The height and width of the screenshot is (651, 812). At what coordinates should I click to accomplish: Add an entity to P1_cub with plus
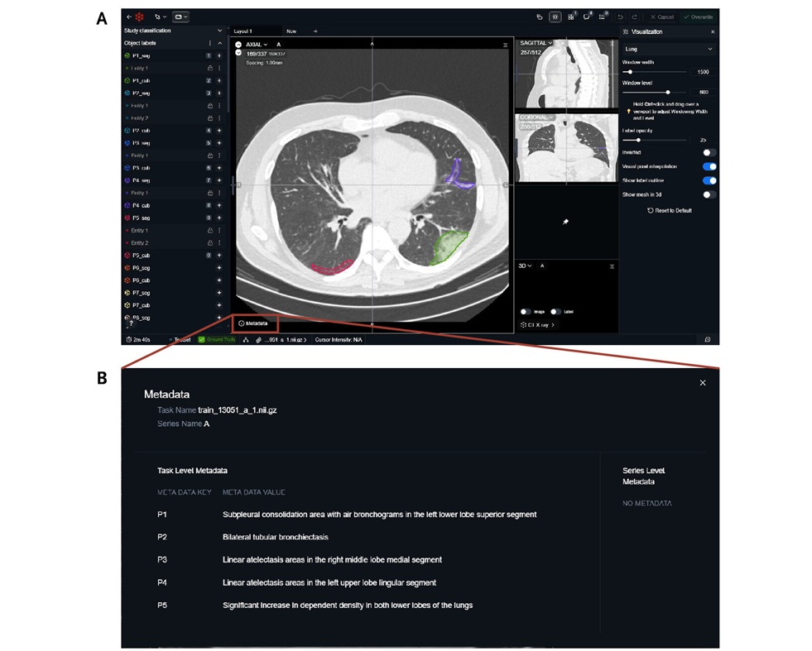pyautogui.click(x=219, y=81)
